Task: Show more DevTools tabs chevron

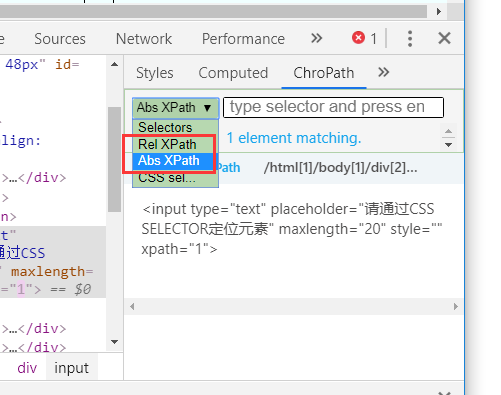Action: pos(316,38)
